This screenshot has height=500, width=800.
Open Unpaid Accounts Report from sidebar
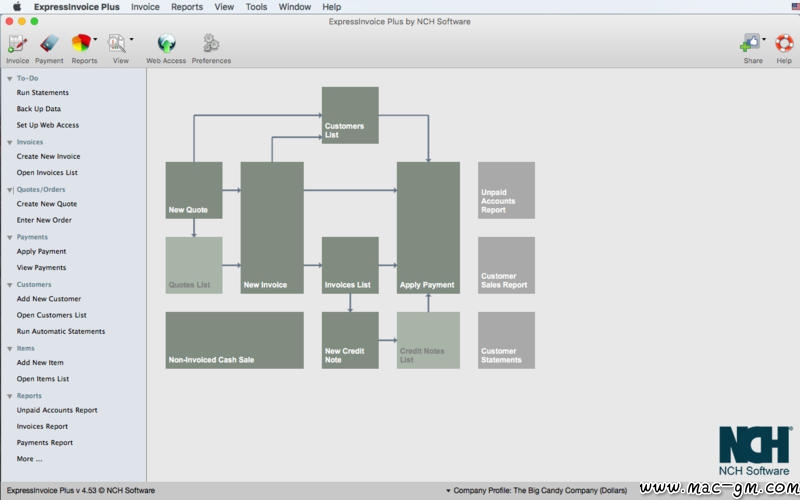pyautogui.click(x=57, y=410)
